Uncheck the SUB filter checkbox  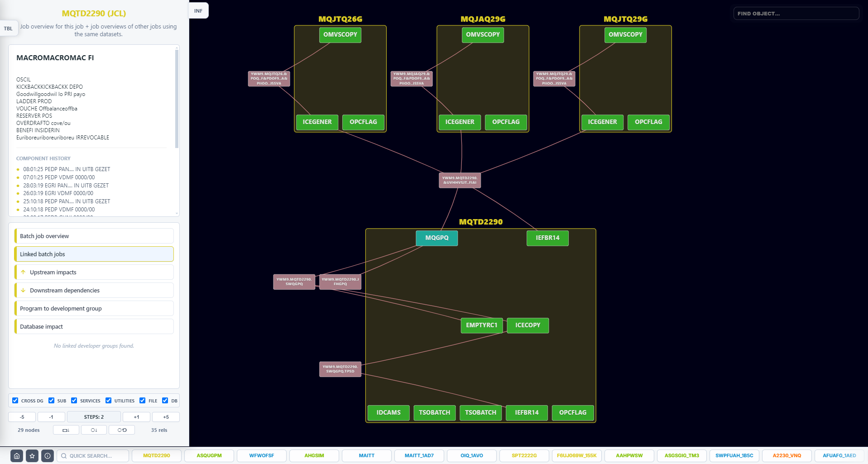tap(52, 401)
